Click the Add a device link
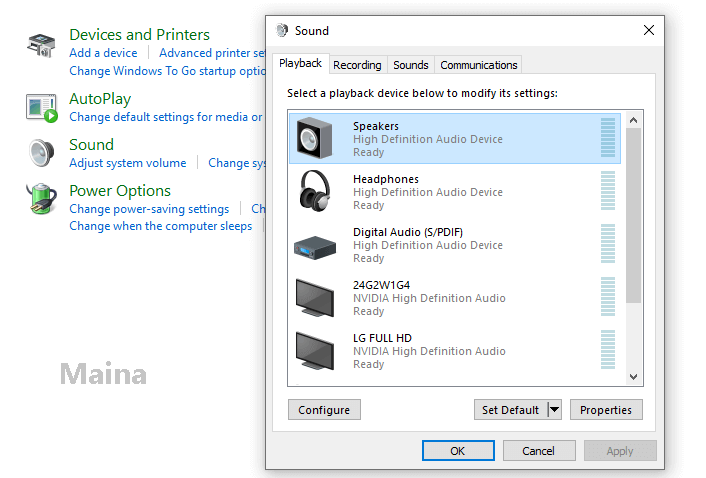This screenshot has width=706, height=478. [x=103, y=53]
